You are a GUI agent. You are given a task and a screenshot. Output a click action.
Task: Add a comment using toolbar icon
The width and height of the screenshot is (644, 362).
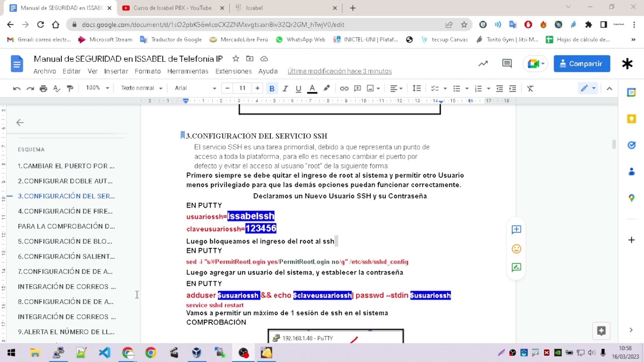point(357,88)
